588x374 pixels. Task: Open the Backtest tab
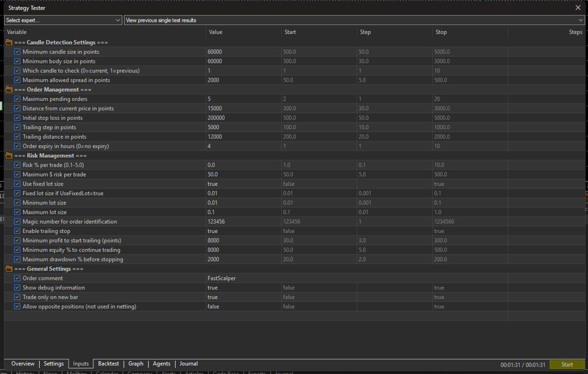pyautogui.click(x=109, y=364)
